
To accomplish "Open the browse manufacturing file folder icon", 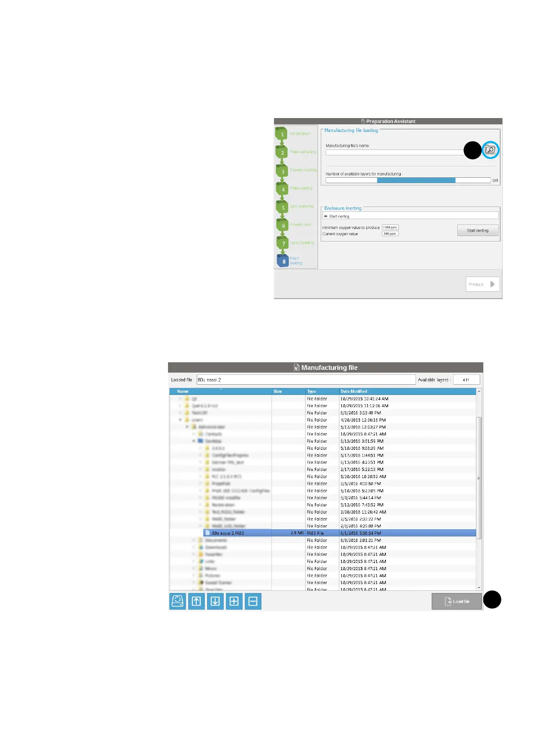I will [490, 150].
